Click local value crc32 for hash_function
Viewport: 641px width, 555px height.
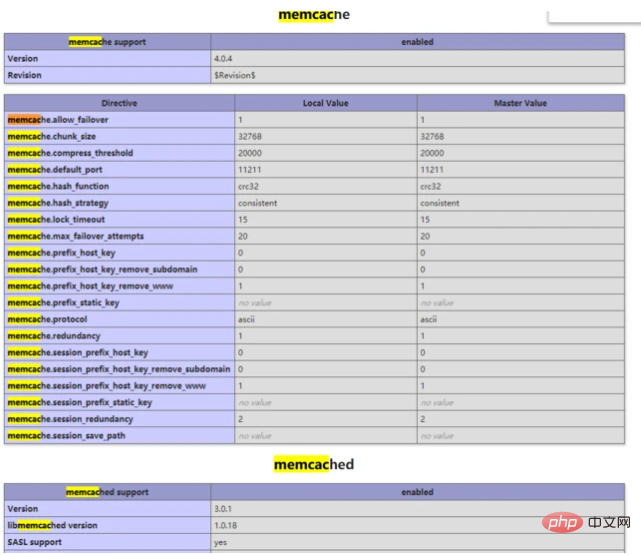tap(249, 187)
